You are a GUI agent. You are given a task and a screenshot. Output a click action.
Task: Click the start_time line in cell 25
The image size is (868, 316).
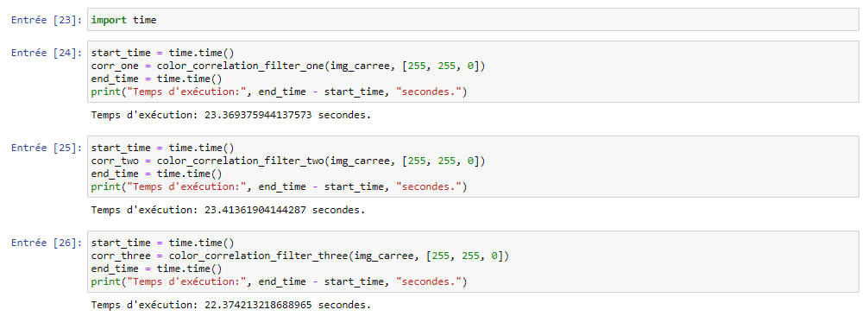coord(163,148)
